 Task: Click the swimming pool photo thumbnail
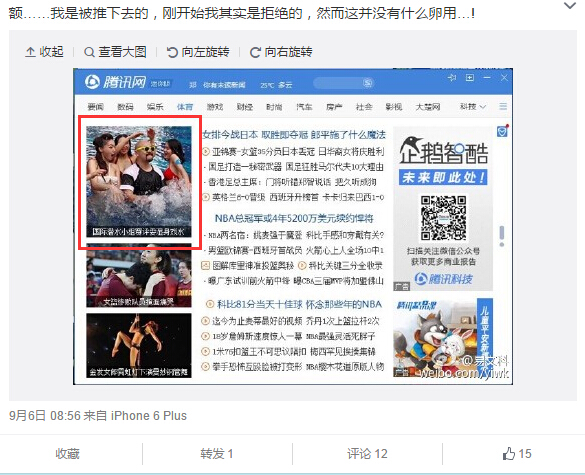coord(139,182)
